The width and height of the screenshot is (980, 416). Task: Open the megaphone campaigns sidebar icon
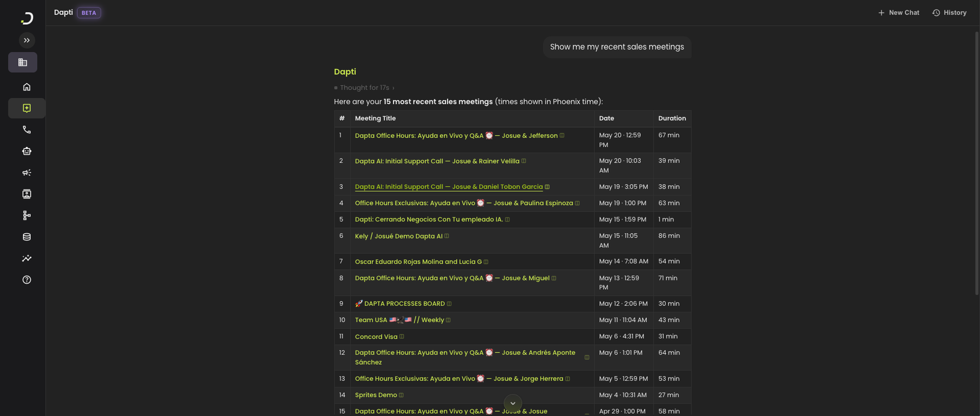tap(27, 173)
